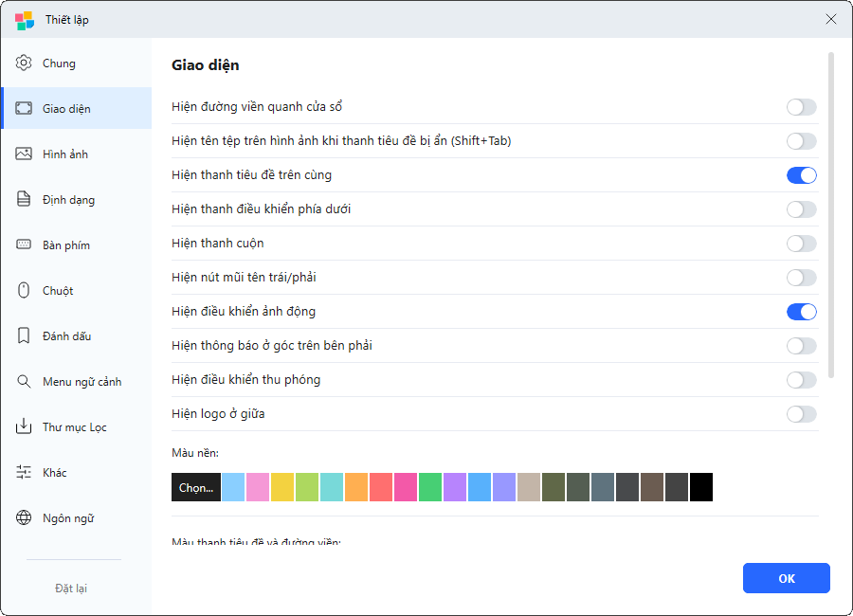Click the Ngôn ngữ globe icon
853x616 pixels.
pyautogui.click(x=24, y=518)
